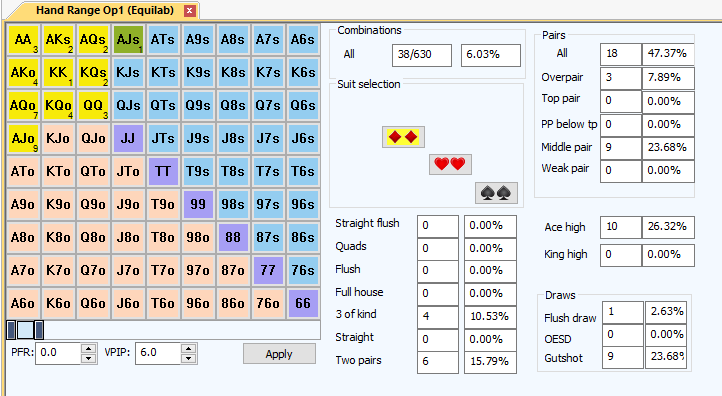Focus the PFR input field
Screen dimensions: 722x396
coord(58,353)
